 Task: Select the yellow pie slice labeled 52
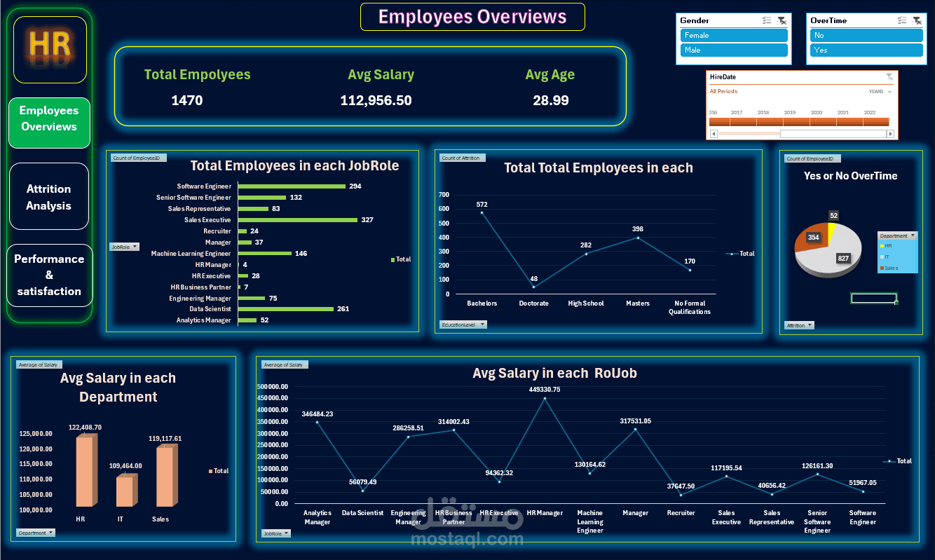[831, 232]
